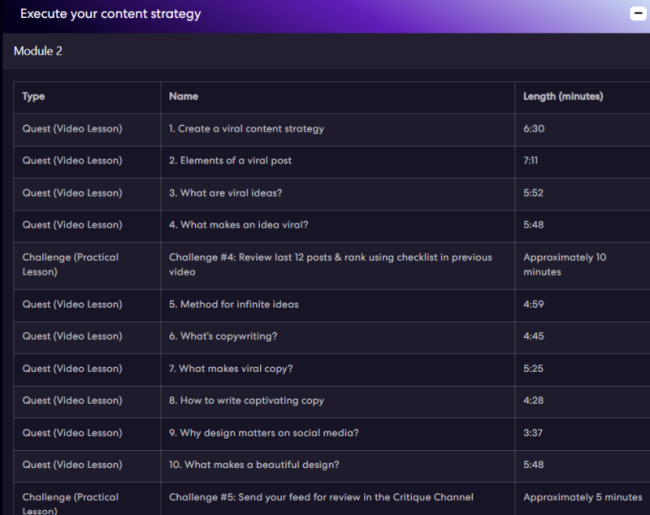Screen dimensions: 650x515
Task: Open 'What makes a beautiful design?' lesson
Action: tap(253, 465)
